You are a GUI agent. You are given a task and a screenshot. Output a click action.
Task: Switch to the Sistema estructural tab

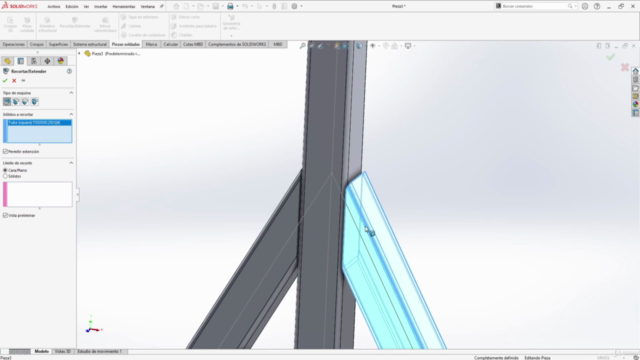(x=90, y=44)
